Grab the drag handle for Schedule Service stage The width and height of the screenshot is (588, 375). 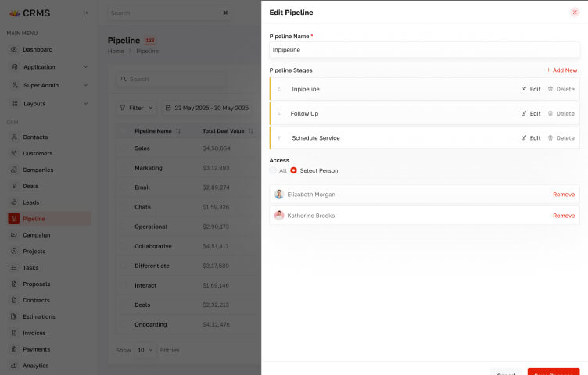tap(280, 137)
